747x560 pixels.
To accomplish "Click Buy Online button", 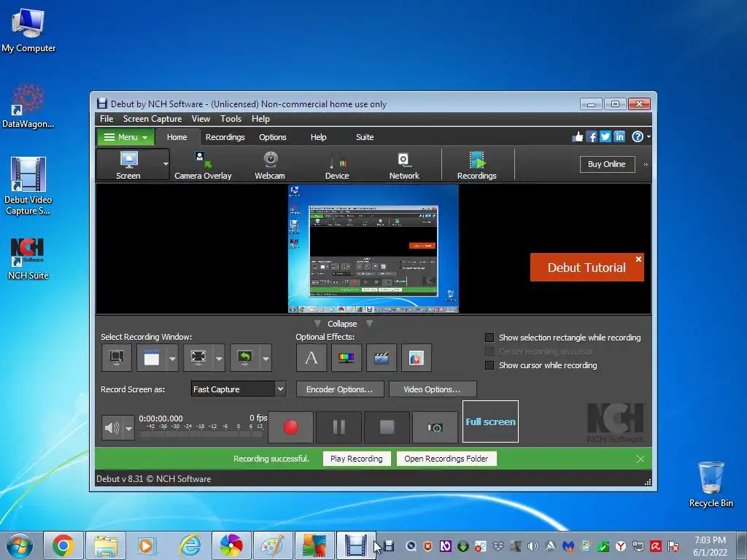I will [607, 164].
